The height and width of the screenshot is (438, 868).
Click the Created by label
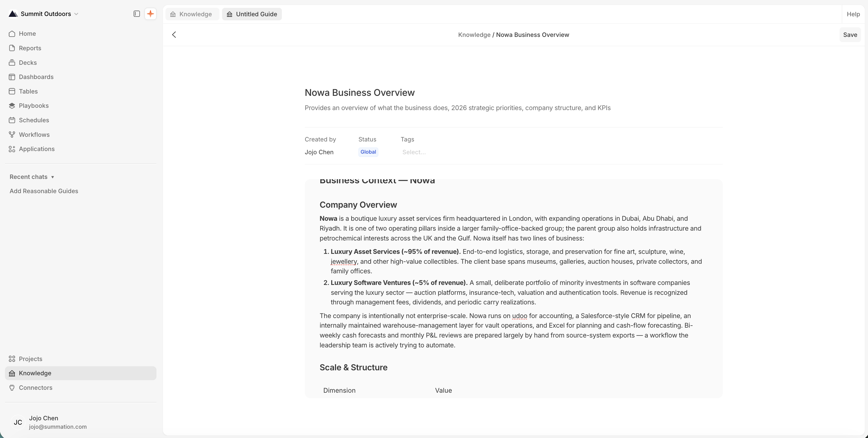(320, 140)
